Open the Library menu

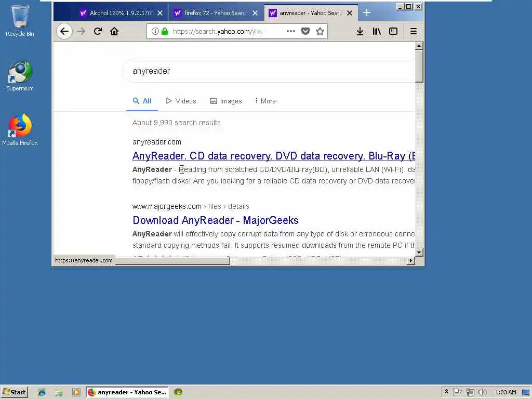coord(377,32)
